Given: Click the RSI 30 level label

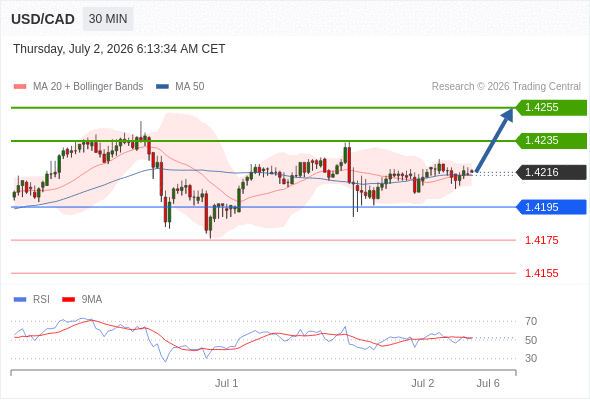Looking at the screenshot, I should pos(531,358).
